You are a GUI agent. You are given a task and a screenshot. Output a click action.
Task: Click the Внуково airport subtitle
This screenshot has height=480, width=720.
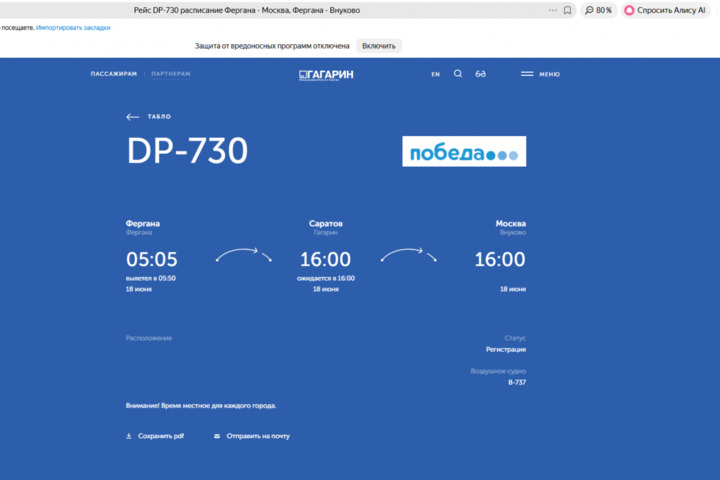click(513, 233)
